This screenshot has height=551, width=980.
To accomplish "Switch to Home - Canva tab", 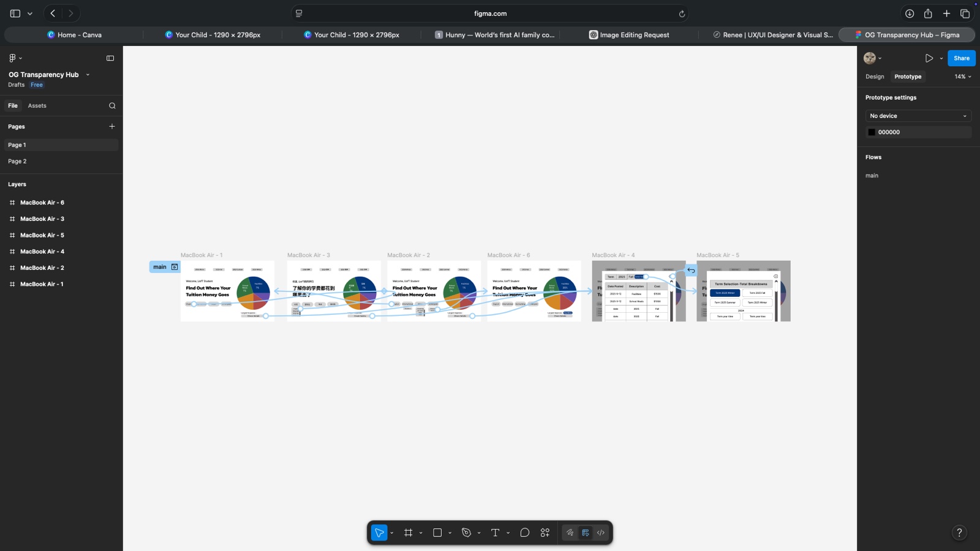I will (74, 35).
